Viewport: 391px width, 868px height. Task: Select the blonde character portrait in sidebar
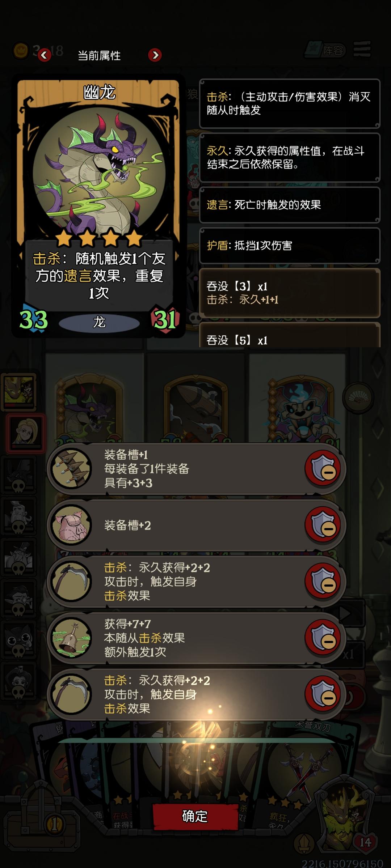25,433
